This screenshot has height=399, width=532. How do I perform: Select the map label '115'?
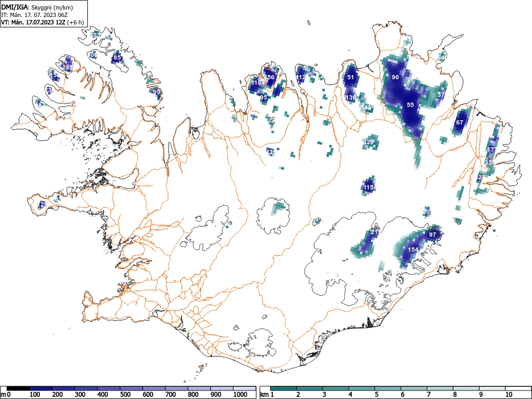pyautogui.click(x=369, y=187)
